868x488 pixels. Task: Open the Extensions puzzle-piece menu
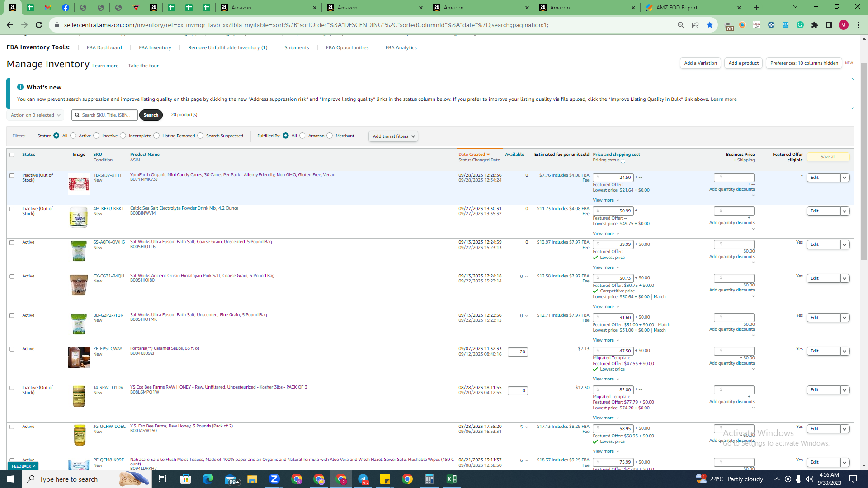pyautogui.click(x=815, y=25)
